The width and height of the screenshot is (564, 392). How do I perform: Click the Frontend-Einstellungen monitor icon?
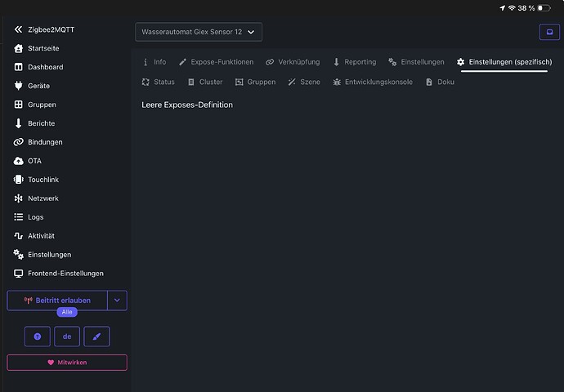[18, 274]
